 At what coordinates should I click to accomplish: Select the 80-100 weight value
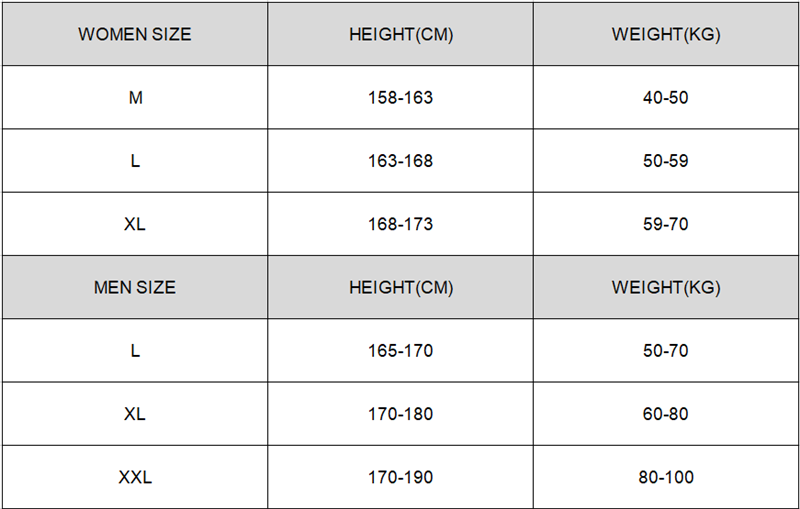[x=666, y=478]
